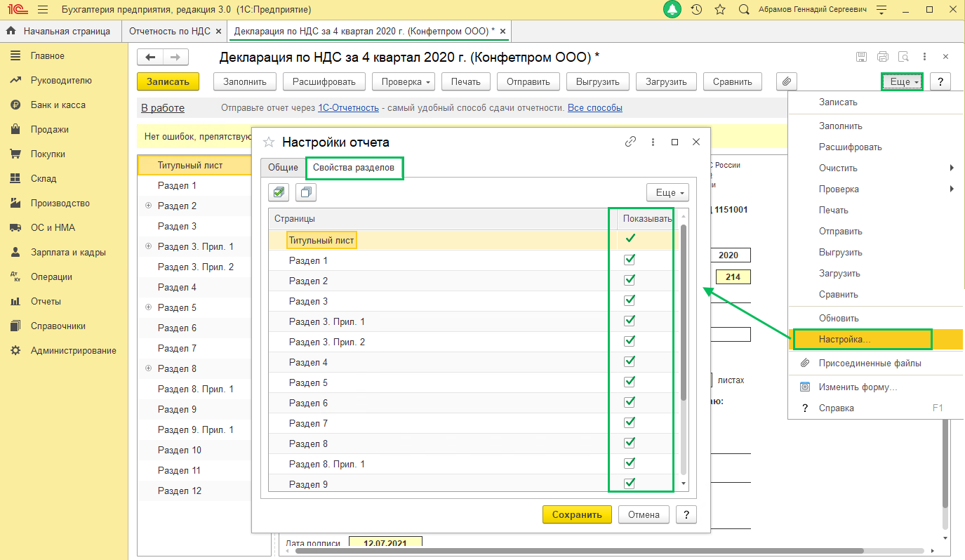The height and width of the screenshot is (560, 965).
Task: Open favorites star in title bar
Action: click(719, 10)
